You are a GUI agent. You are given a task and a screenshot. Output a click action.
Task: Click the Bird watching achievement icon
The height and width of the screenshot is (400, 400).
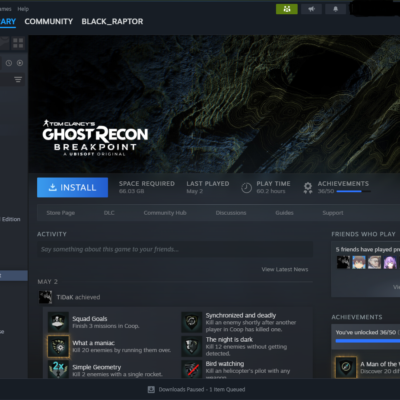192,369
